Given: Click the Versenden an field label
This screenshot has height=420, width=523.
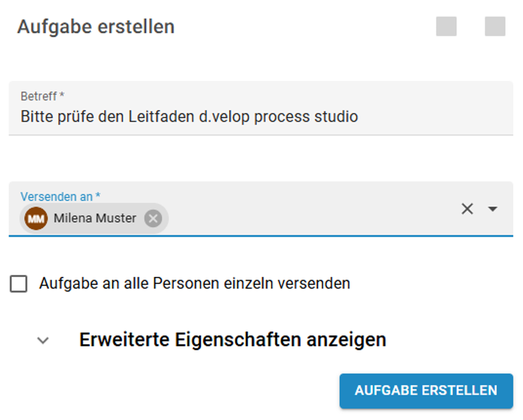Looking at the screenshot, I should (60, 196).
